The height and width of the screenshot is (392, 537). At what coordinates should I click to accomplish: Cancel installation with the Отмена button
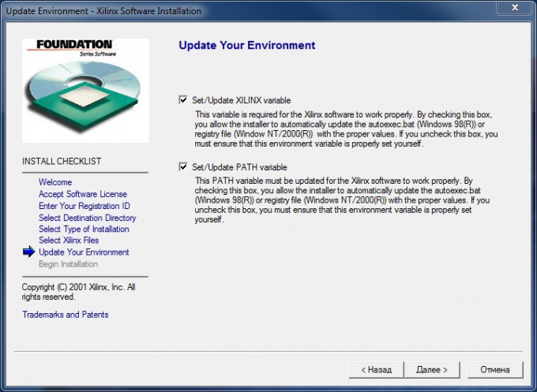click(495, 370)
